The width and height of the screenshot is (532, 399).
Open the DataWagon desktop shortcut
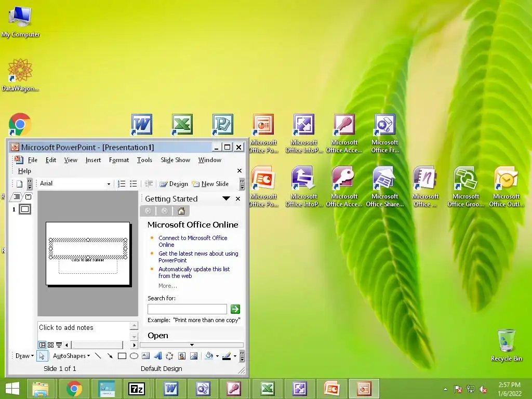tap(20, 75)
